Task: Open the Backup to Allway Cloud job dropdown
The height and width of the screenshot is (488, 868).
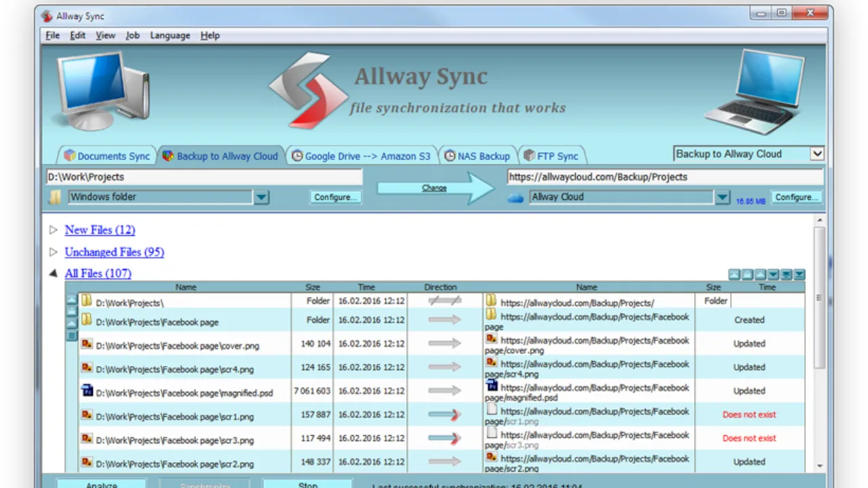Action: 817,154
